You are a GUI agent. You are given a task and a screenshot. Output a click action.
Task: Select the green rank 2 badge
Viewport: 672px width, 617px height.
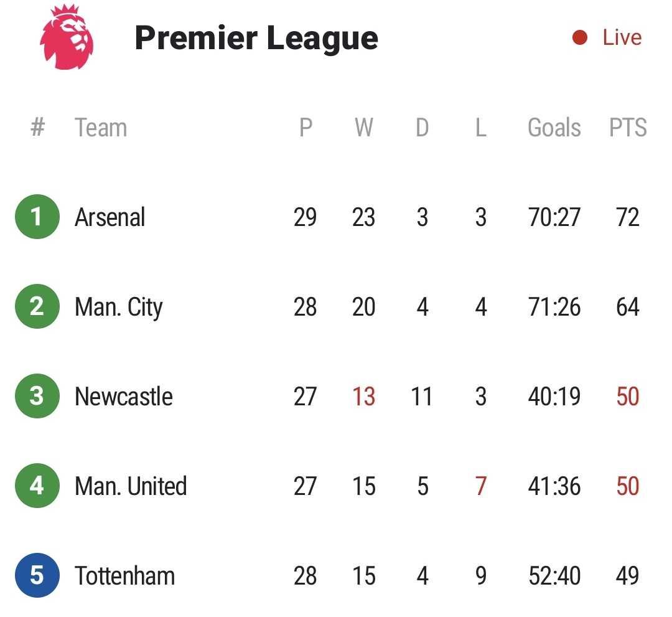pos(37,306)
